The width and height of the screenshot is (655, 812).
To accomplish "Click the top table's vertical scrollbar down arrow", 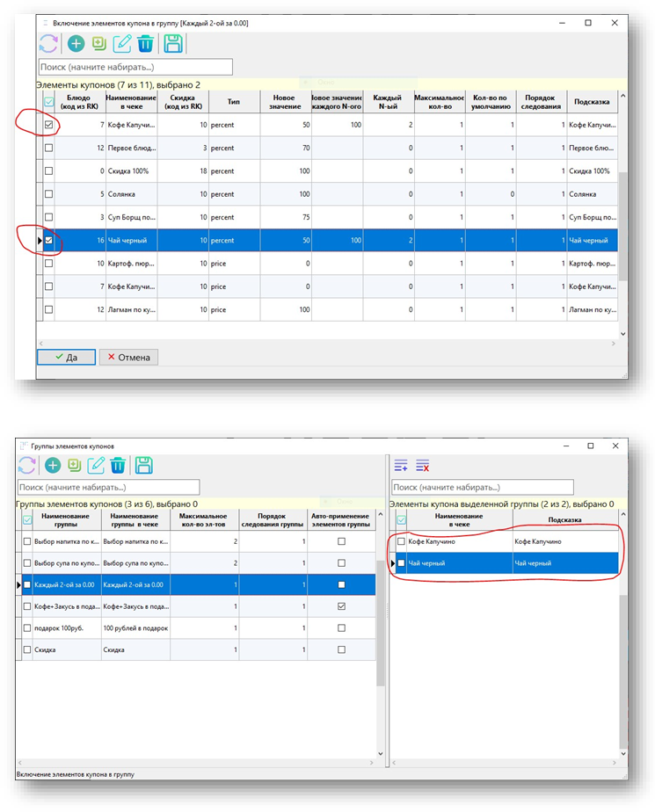I will (x=623, y=334).
